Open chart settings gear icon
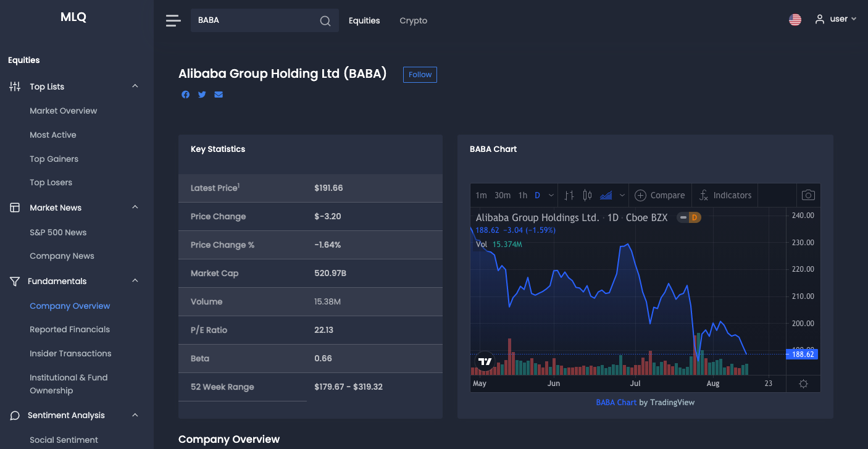Image resolution: width=868 pixels, height=449 pixels. tap(803, 384)
